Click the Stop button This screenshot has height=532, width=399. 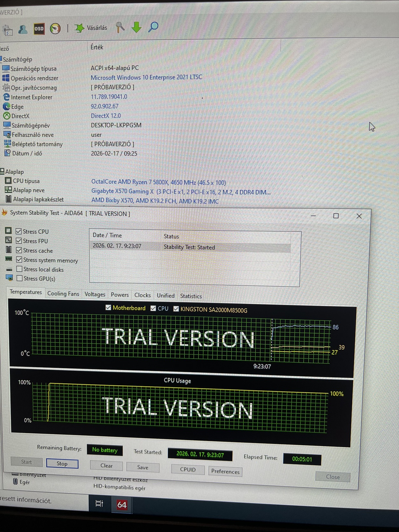tap(62, 464)
